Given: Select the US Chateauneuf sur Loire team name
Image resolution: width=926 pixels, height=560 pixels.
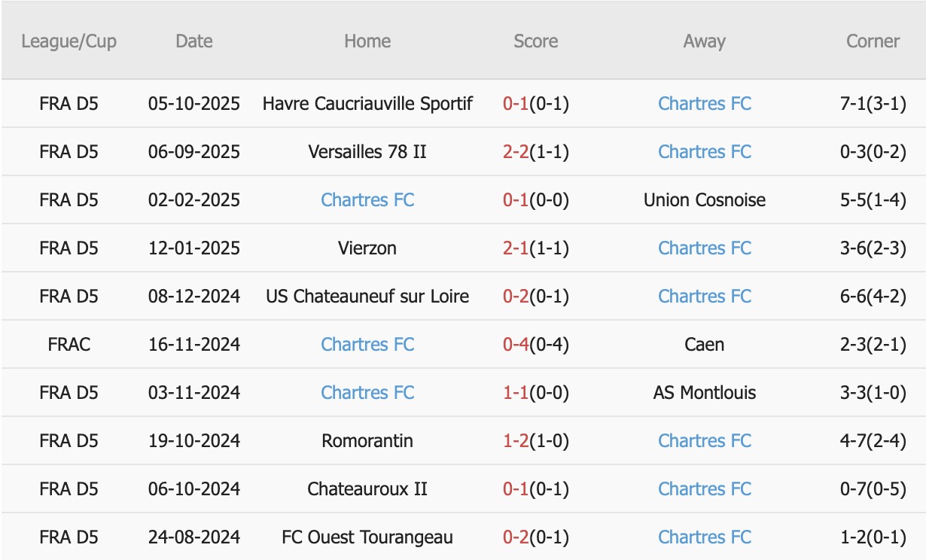Looking at the screenshot, I should point(367,297).
